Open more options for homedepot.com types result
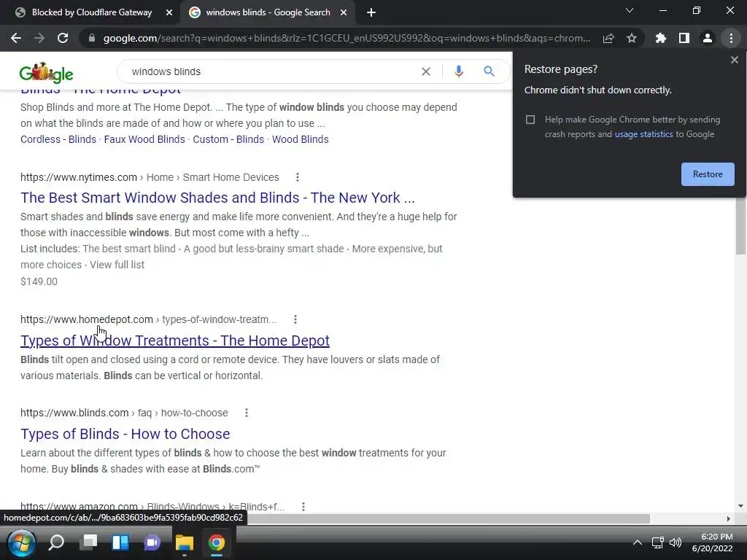The image size is (747, 560). [295, 319]
